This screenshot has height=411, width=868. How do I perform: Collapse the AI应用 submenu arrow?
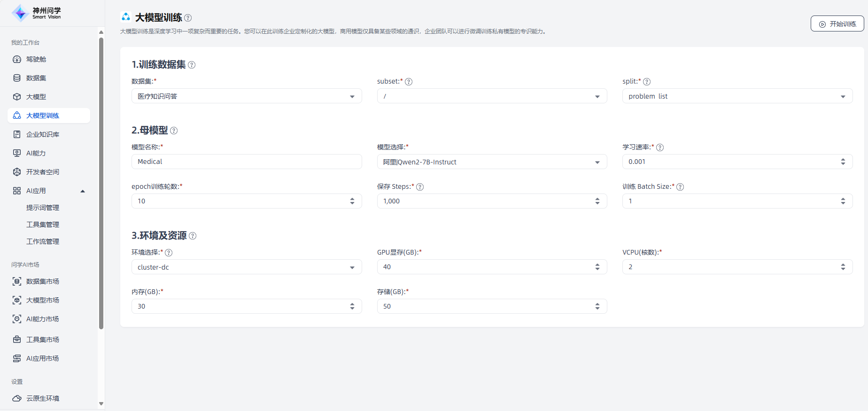point(83,191)
